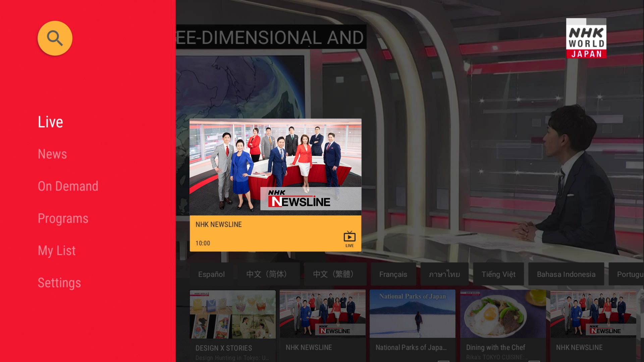Select Live in the sidebar menu
This screenshot has height=362, width=644.
[50, 122]
